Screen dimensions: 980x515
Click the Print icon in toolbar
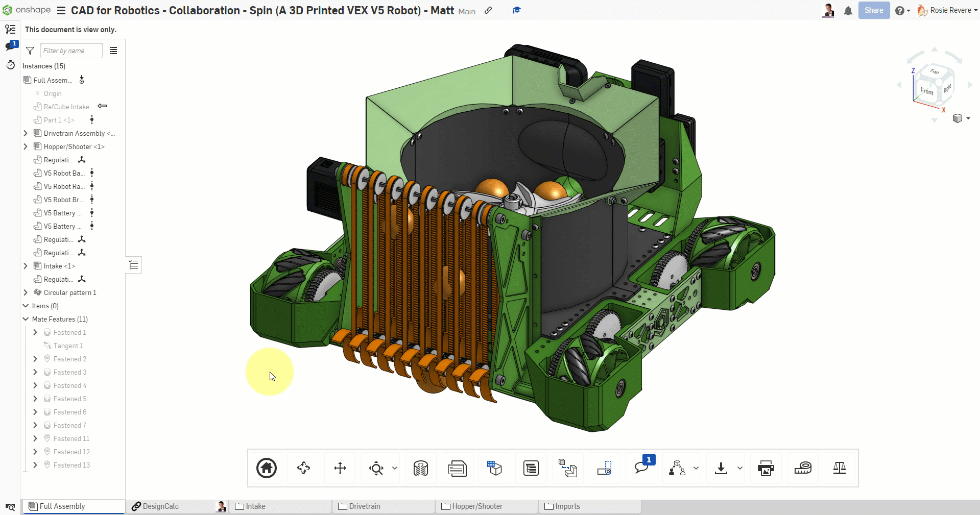[x=766, y=468]
